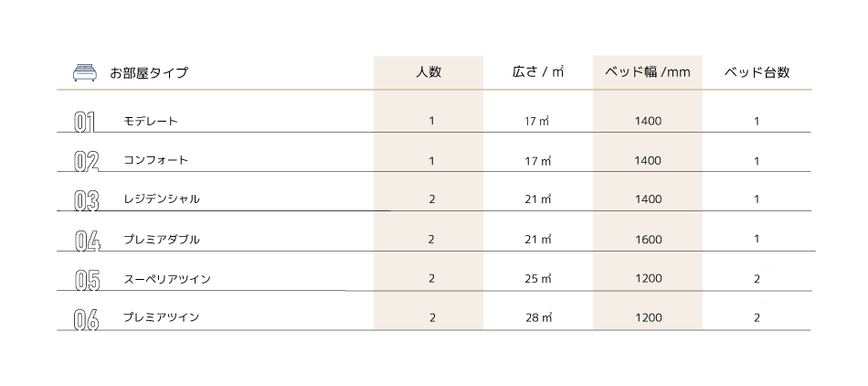
Task: Select the スーペリアツイン room type
Action: coord(166,279)
